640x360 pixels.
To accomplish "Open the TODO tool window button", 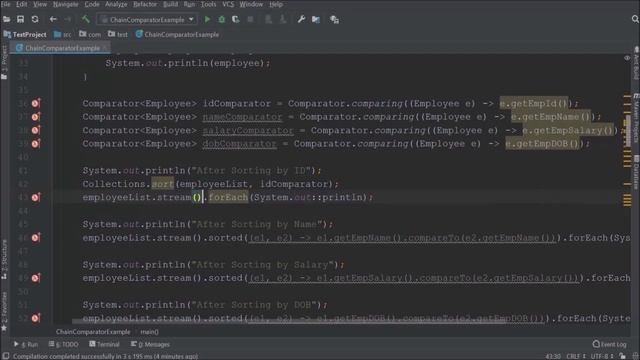I will 63,344.
